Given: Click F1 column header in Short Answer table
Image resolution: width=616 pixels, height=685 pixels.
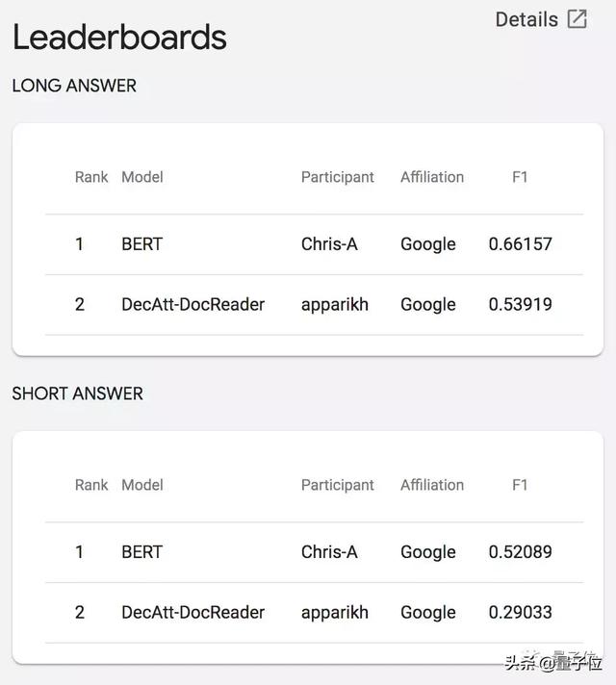Looking at the screenshot, I should pyautogui.click(x=520, y=485).
